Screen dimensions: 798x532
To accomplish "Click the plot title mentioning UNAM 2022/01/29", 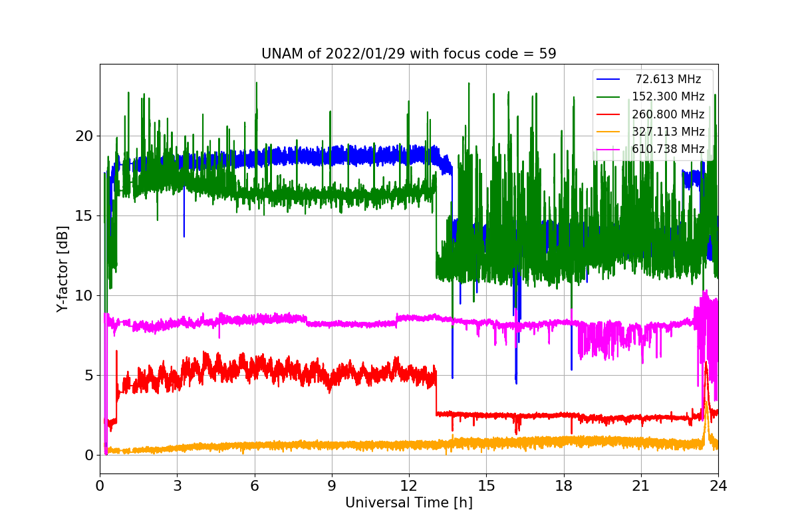I will pos(409,54).
